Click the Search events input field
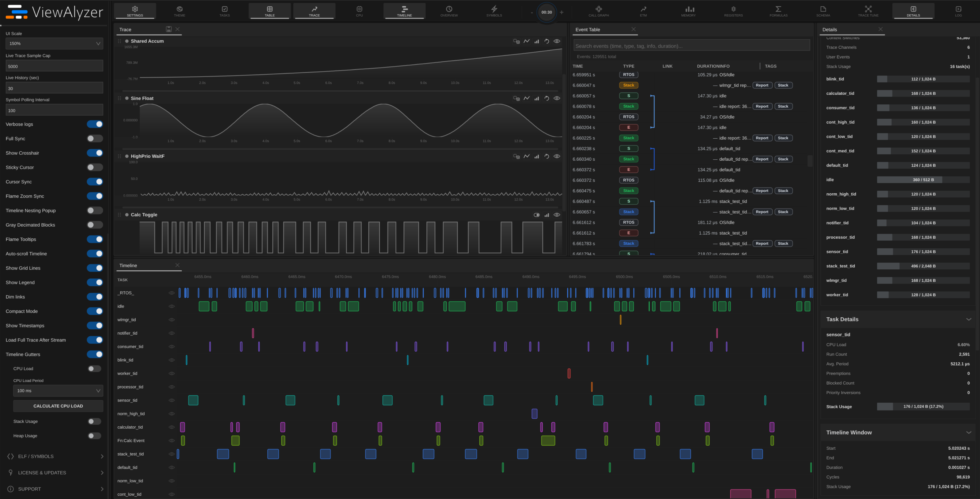The width and height of the screenshot is (980, 499). (692, 46)
